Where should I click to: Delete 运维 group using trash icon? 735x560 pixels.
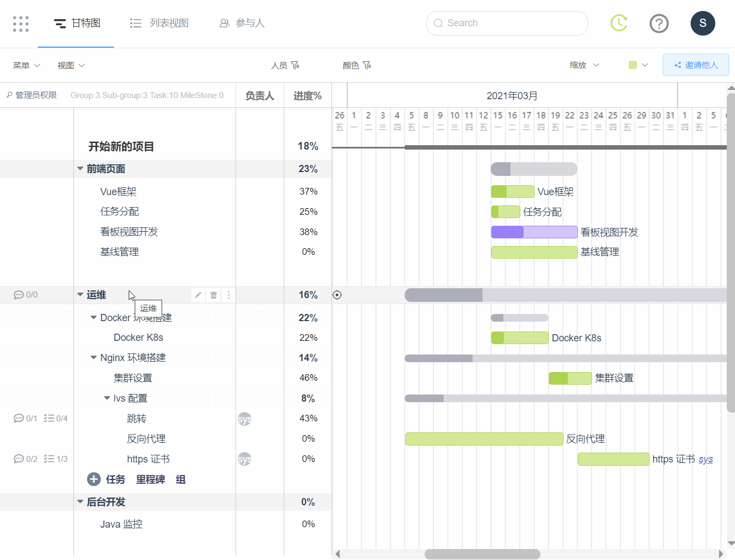[214, 295]
